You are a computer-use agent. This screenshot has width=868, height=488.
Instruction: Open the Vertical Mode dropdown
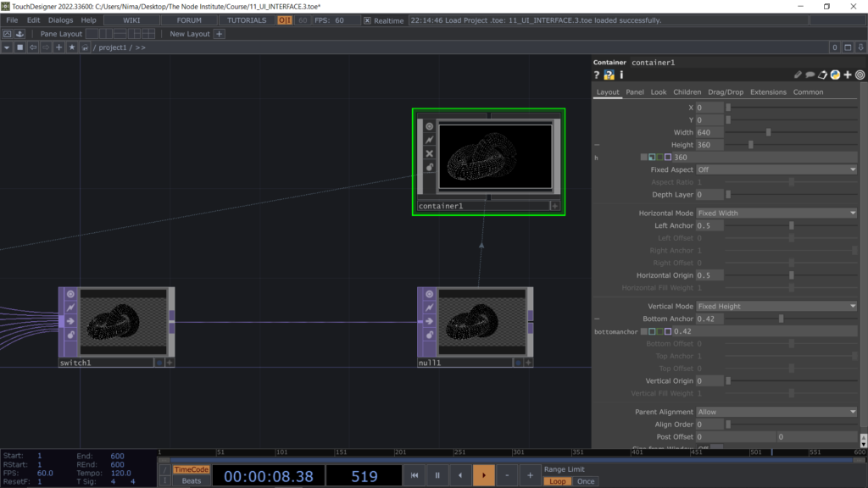776,306
